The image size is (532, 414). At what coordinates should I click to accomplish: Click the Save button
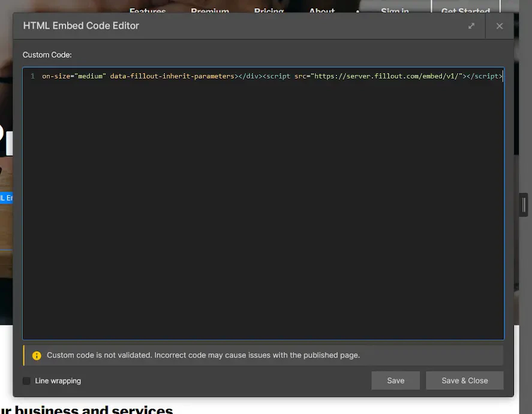coord(396,380)
